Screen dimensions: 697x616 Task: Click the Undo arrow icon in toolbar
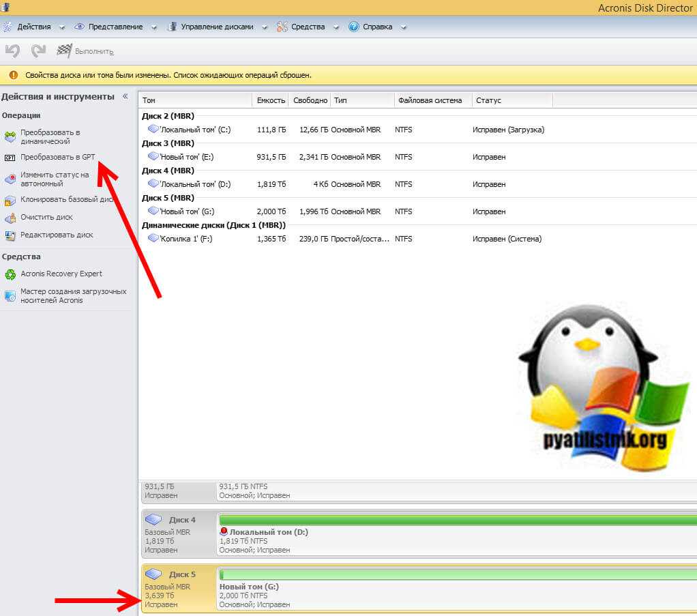[12, 50]
